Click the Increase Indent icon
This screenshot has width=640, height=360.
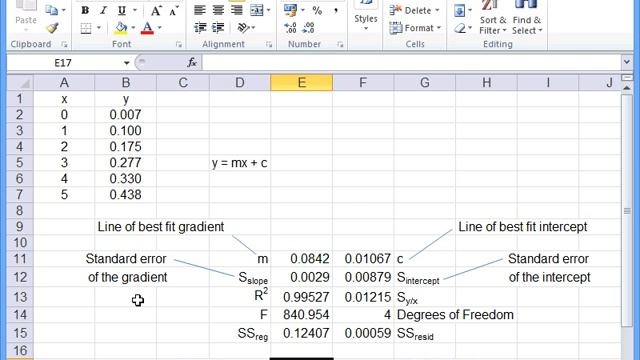tap(218, 28)
